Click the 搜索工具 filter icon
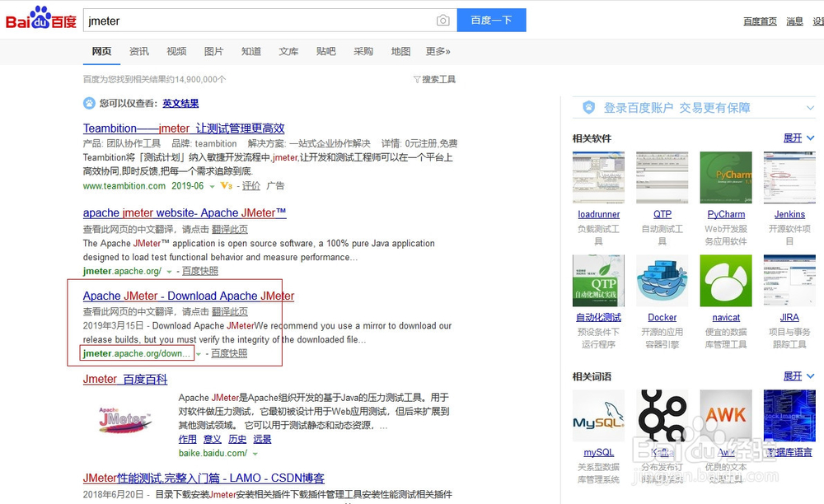 [x=417, y=79]
